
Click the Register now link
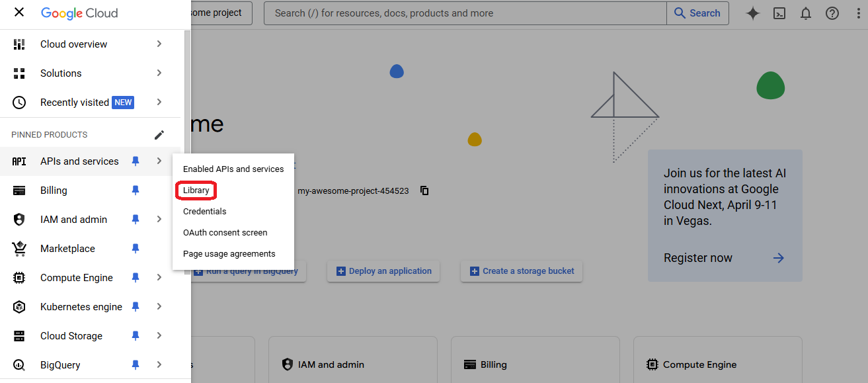(698, 258)
